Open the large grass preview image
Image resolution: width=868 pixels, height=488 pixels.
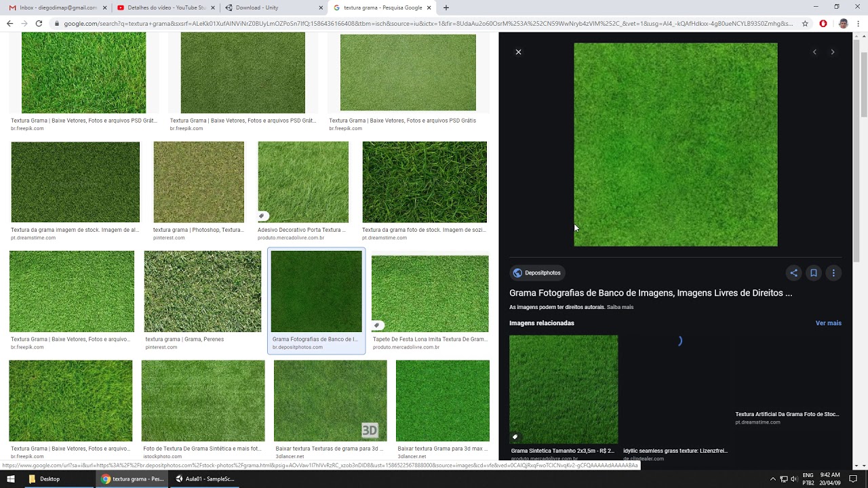point(675,144)
